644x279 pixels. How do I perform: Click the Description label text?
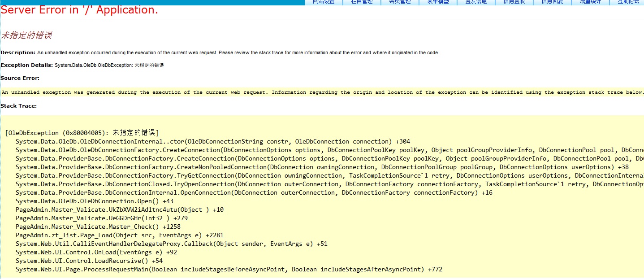pos(18,52)
